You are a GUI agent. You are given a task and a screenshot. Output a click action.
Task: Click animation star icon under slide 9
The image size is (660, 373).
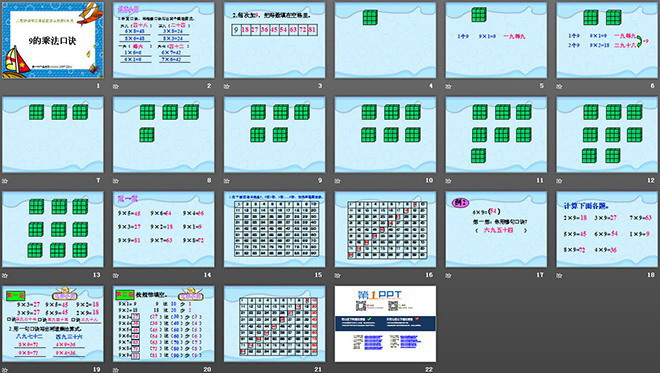pos(226,181)
